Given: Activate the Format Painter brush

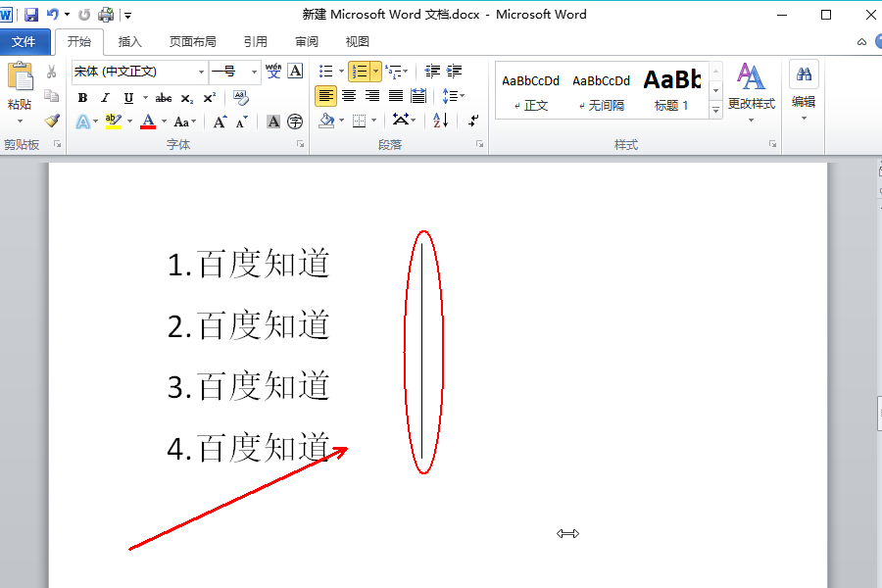Looking at the screenshot, I should click(52, 121).
